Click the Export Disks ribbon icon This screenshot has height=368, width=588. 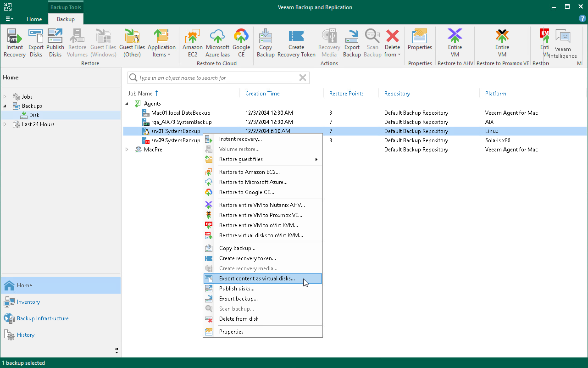[36, 43]
